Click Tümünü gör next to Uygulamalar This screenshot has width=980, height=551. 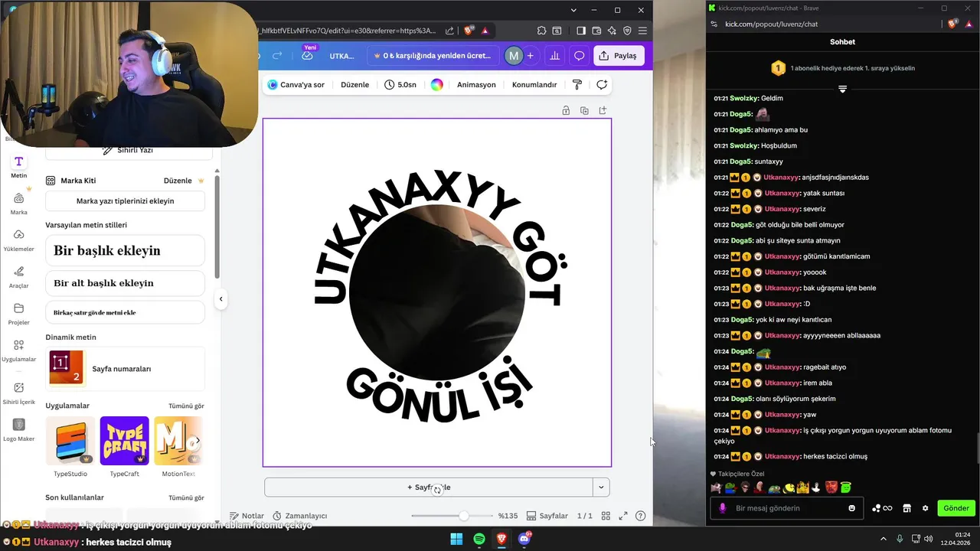[186, 406]
